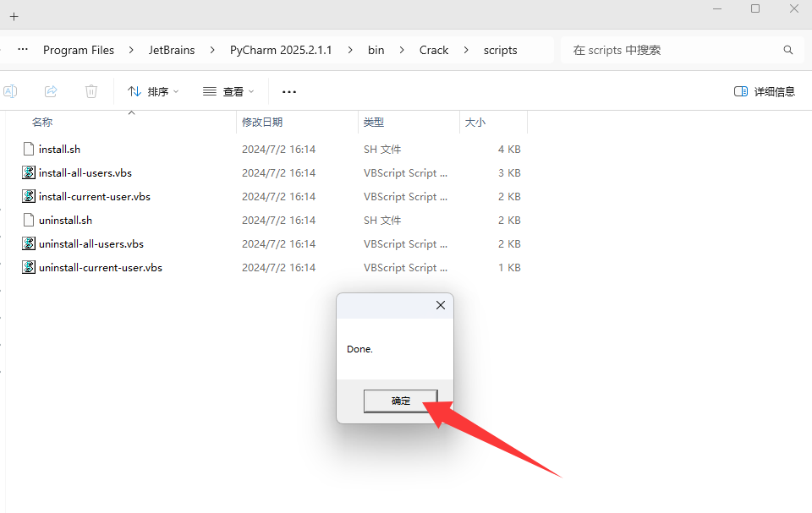Open the details pane (详细信息)
This screenshot has width=812, height=513.
[765, 91]
